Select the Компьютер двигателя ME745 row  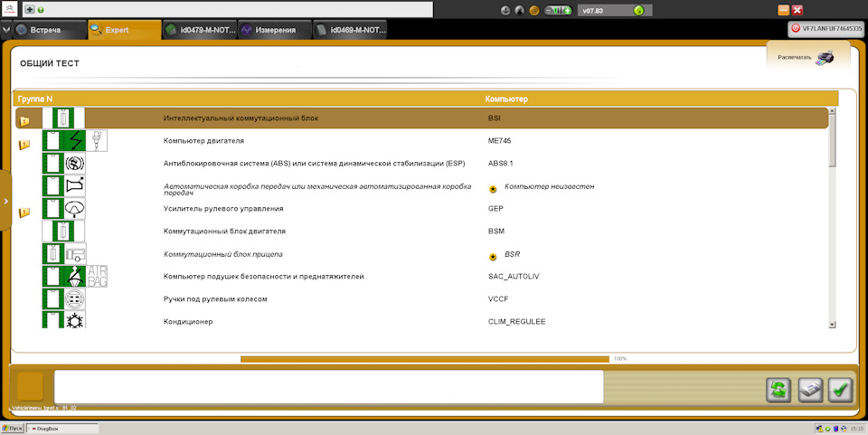[422, 141]
